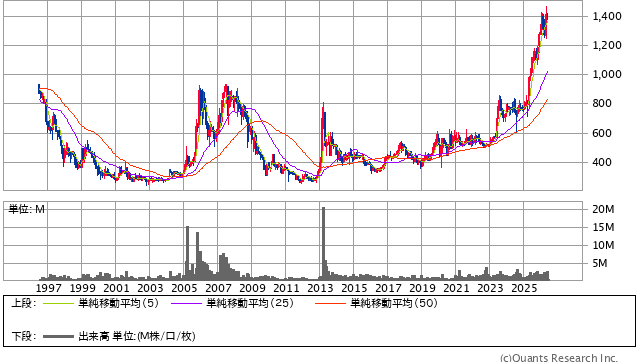Click the 1,400 price axis label
Image resolution: width=638 pixels, height=362 pixels.
(607, 16)
